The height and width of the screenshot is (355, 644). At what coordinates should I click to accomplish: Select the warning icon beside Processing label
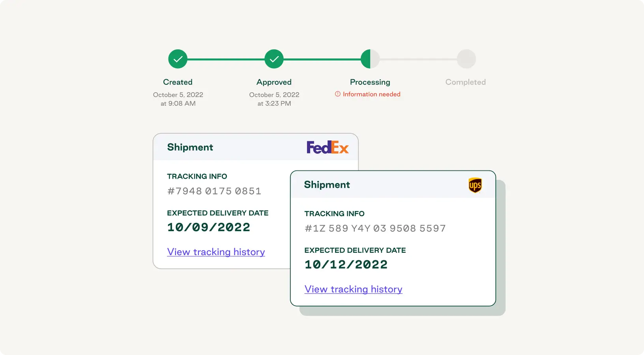pyautogui.click(x=338, y=94)
